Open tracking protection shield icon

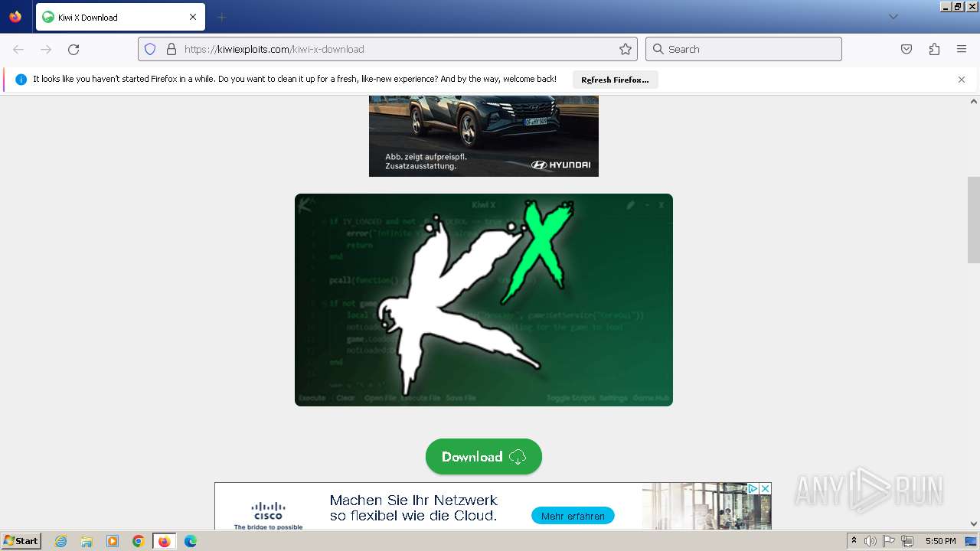click(x=150, y=49)
